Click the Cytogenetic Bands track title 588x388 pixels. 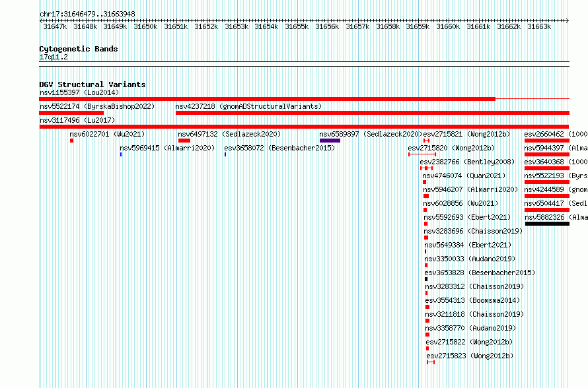(79, 49)
